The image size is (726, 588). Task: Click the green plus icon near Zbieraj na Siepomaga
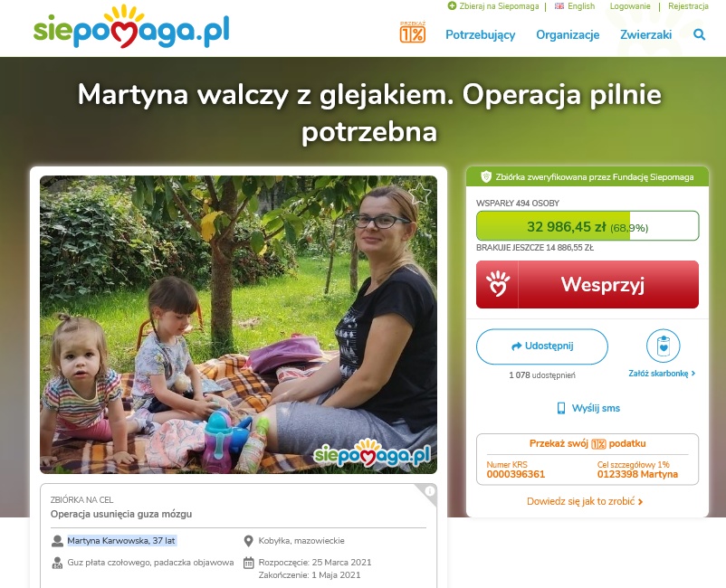452,6
